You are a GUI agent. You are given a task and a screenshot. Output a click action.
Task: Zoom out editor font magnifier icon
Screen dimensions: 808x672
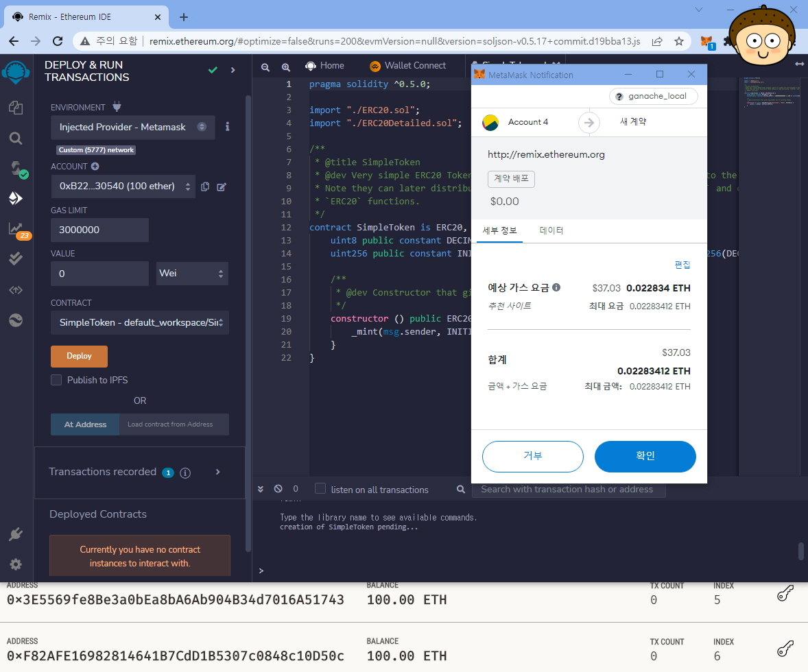pyautogui.click(x=265, y=67)
